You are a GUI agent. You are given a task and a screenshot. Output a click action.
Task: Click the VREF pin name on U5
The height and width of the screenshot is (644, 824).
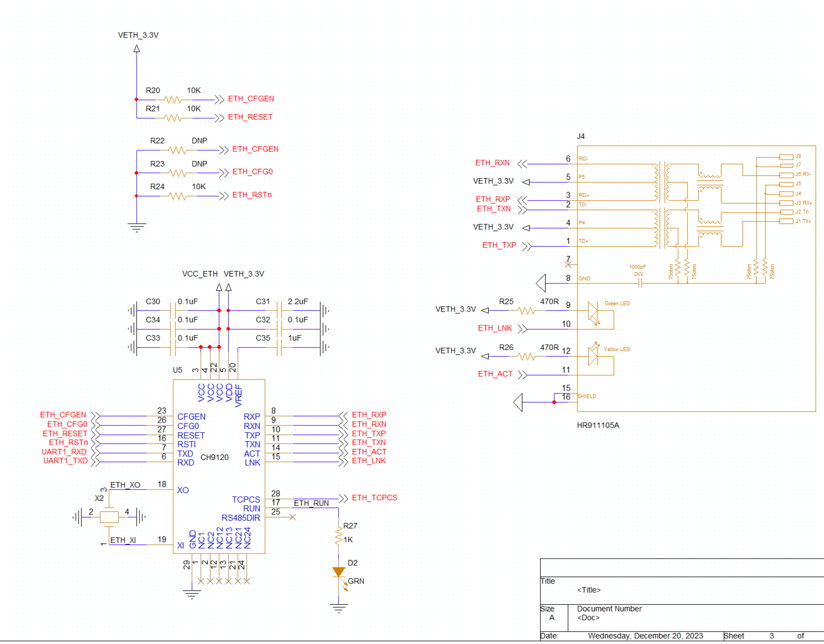coord(239,396)
